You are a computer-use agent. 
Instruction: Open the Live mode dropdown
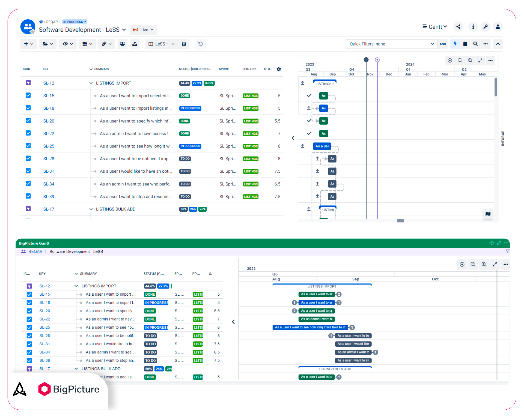tap(143, 30)
